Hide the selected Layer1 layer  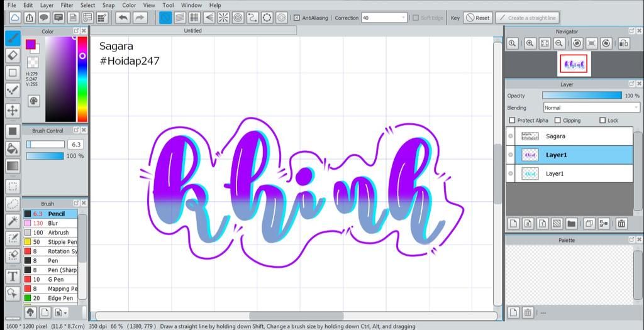[x=511, y=155]
